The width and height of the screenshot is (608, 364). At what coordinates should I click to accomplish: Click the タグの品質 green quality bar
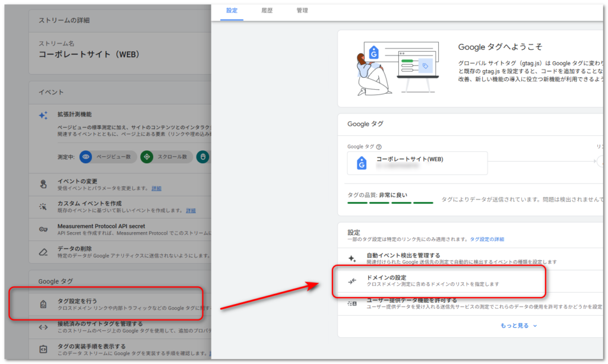pyautogui.click(x=390, y=202)
